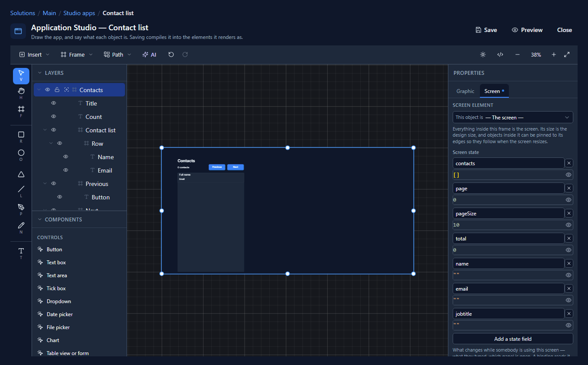Collapse the Row layer group
Screen dimensions: 588x365
coord(51,144)
